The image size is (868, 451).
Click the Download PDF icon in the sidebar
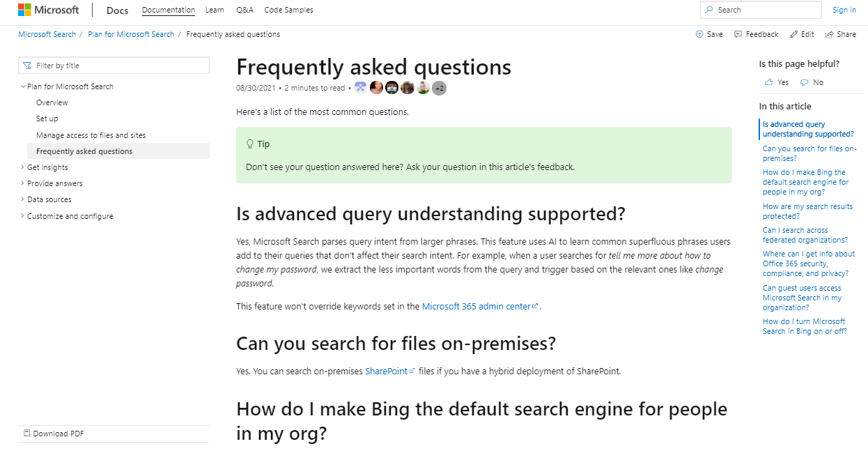[x=26, y=433]
